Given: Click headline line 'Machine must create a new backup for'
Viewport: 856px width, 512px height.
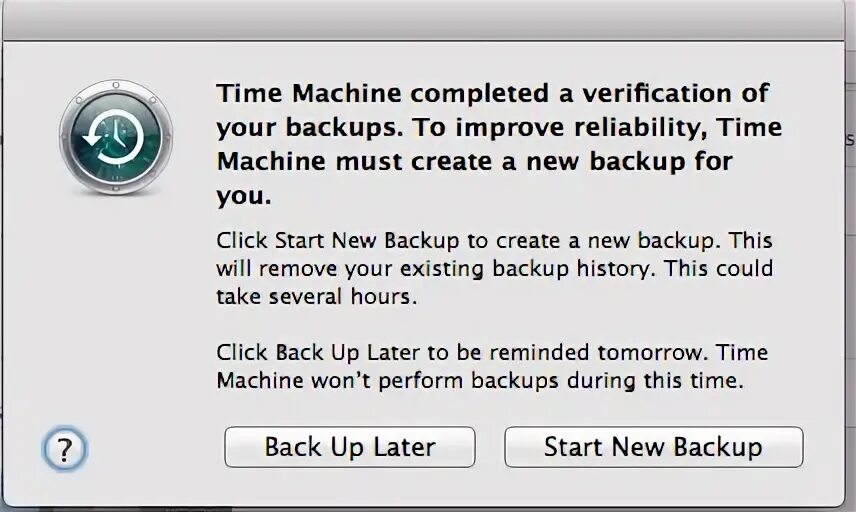Looking at the screenshot, I should point(474,162).
